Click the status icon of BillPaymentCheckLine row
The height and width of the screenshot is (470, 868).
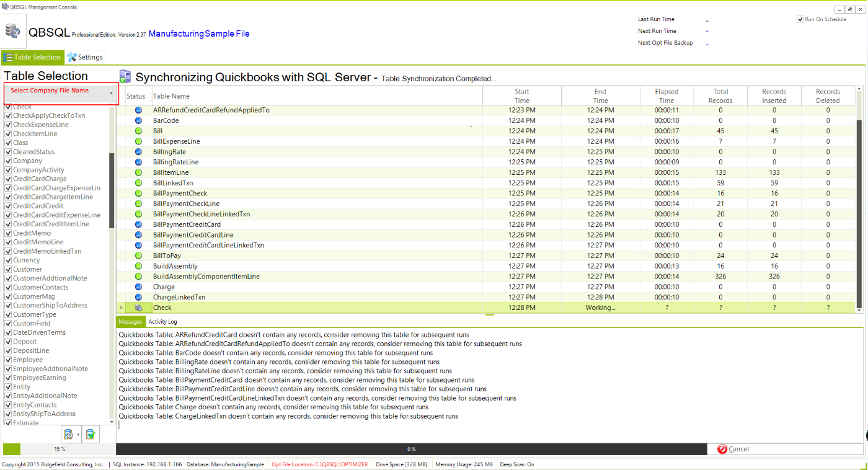tap(138, 203)
